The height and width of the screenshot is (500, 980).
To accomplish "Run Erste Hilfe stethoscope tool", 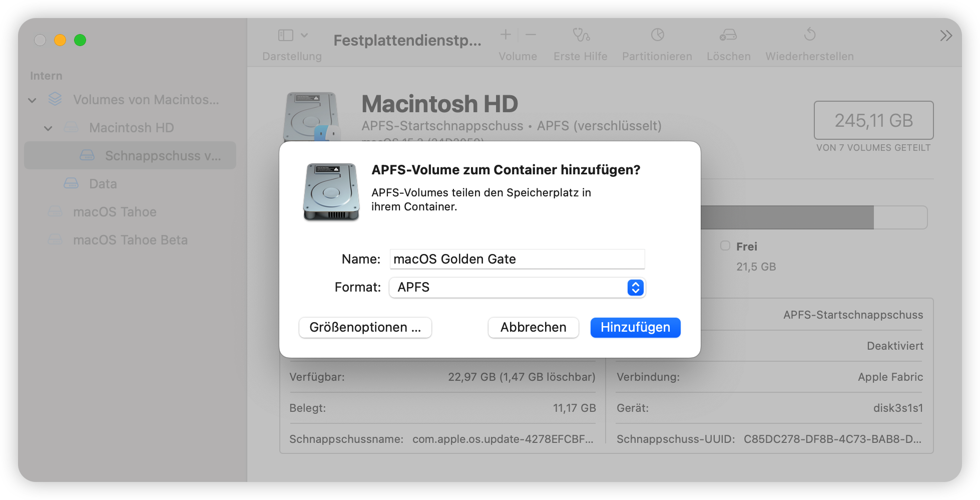I will 581,35.
